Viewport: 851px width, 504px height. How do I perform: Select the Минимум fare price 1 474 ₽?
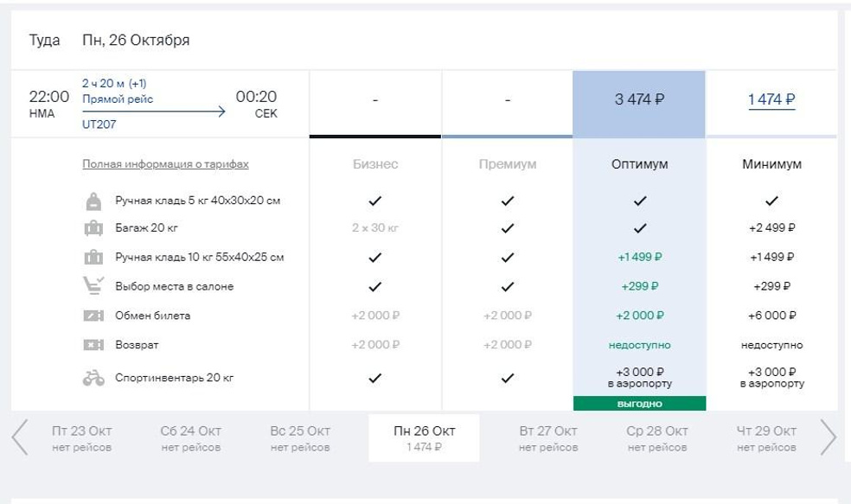tap(771, 99)
